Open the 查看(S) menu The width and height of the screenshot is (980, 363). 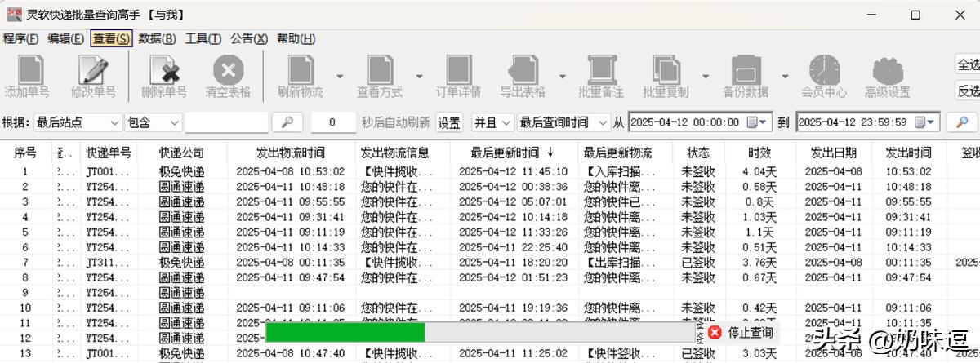point(110,38)
